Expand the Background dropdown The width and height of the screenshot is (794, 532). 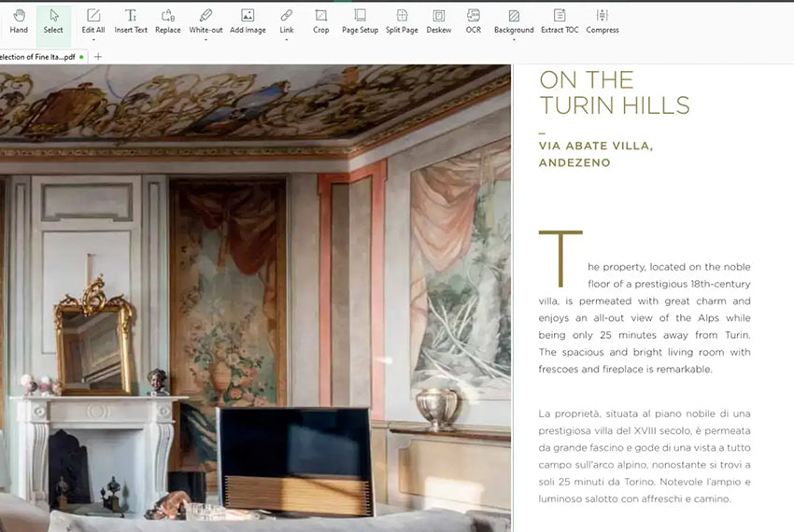[514, 39]
